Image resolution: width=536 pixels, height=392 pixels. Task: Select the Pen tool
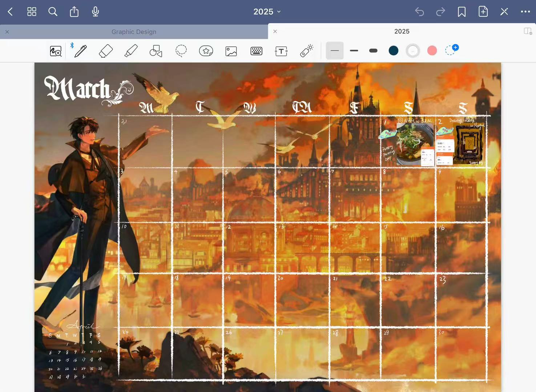[x=80, y=51]
